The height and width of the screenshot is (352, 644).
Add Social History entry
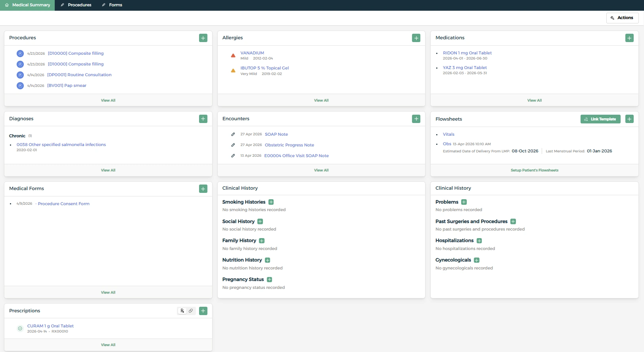pos(260,221)
